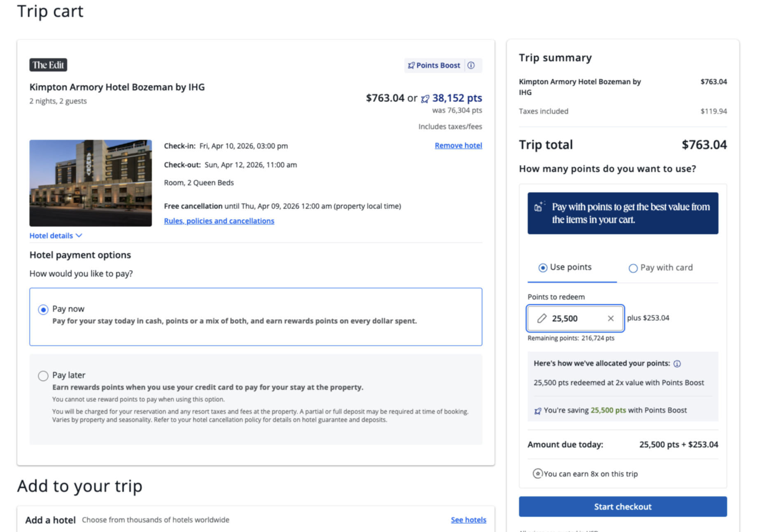
Task: Click rocket icon beside saving 25,500 pts
Action: (538, 411)
